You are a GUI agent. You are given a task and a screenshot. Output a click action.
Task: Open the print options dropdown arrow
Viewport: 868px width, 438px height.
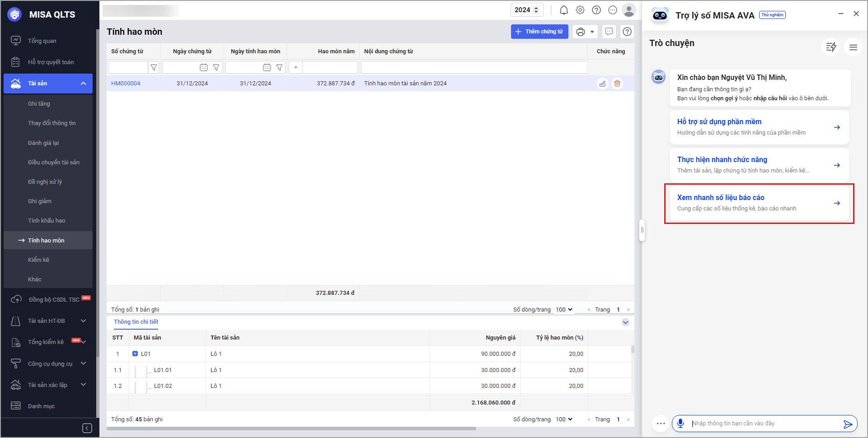click(592, 32)
